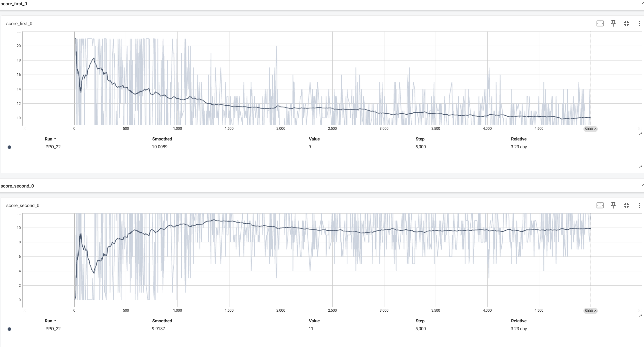Collapse the score_first_0 section header
The height and width of the screenshot is (347, 644).
coord(642,3)
